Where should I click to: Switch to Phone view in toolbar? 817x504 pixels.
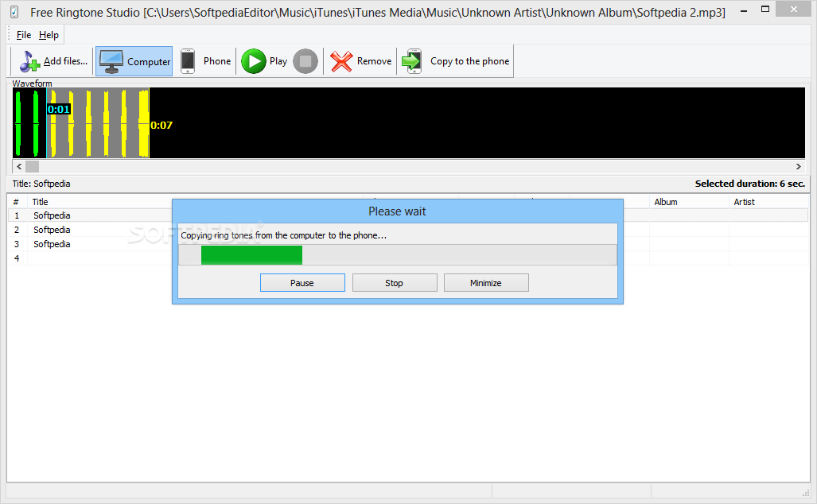pyautogui.click(x=205, y=61)
